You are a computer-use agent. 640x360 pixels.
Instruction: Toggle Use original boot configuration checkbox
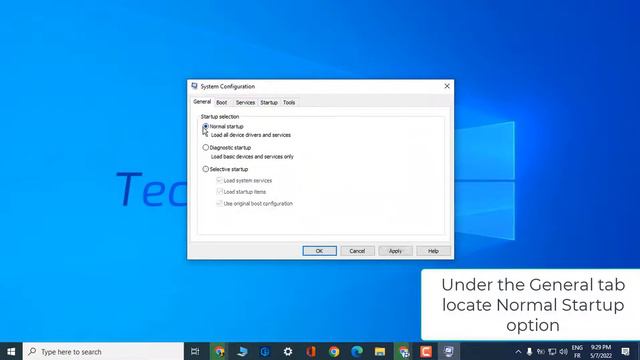coord(219,203)
